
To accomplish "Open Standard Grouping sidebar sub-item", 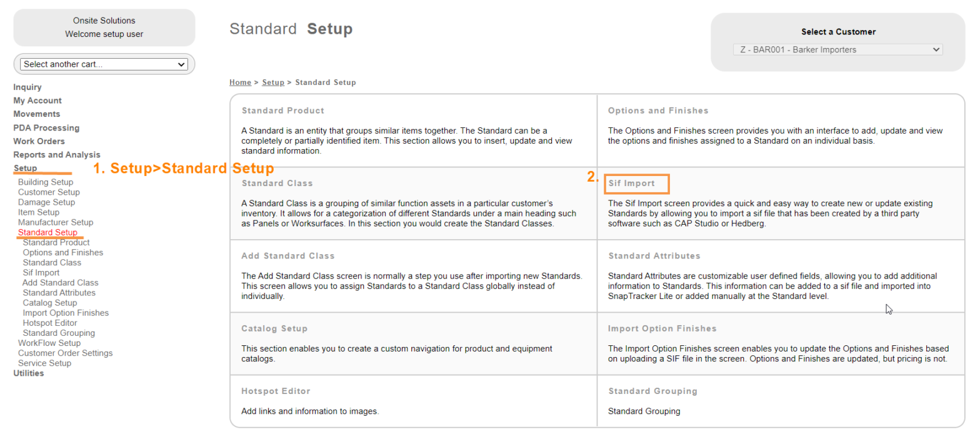I will [59, 333].
